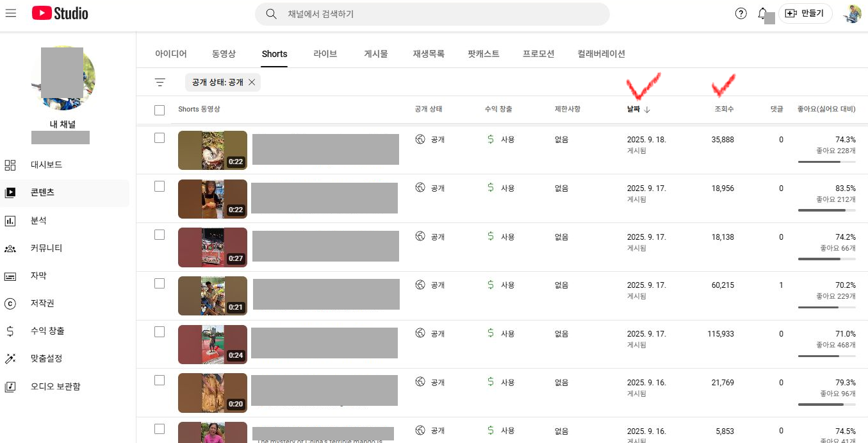Viewport: 868px width, 443px height.
Task: Open 오디오 보관함 in the sidebar
Action: coord(55,387)
